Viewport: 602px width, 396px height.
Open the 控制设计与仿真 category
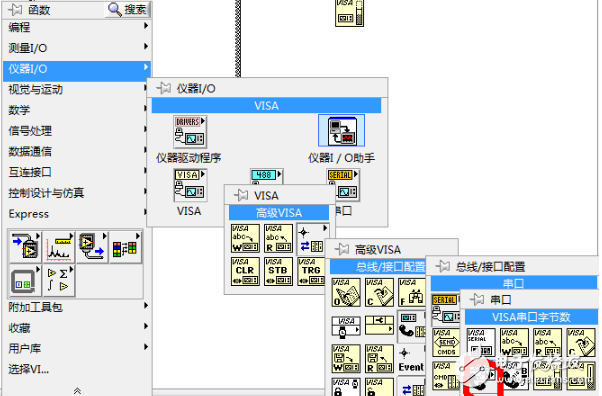tap(77, 193)
